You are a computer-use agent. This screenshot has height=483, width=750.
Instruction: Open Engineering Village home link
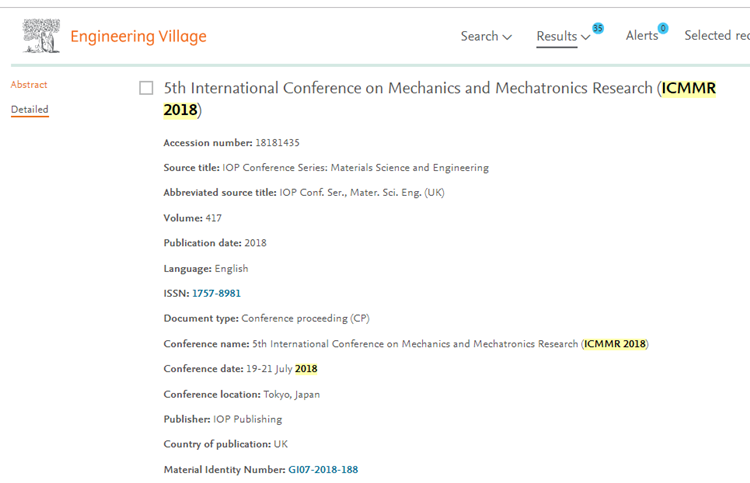pos(138,36)
